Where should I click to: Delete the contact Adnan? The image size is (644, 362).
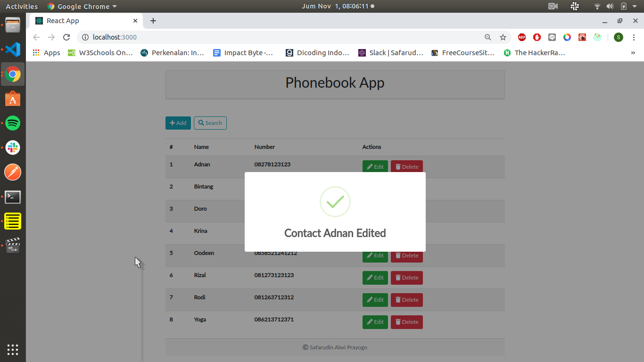point(406,166)
